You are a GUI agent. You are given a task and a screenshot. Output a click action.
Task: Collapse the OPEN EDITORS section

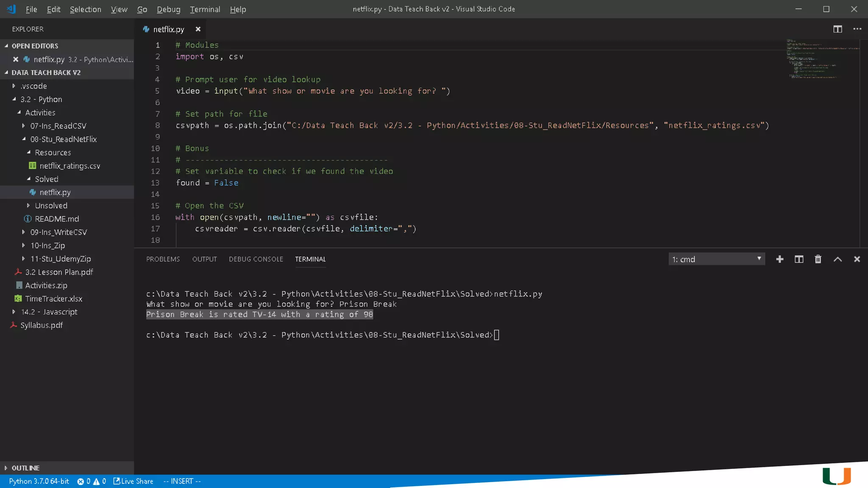35,46
